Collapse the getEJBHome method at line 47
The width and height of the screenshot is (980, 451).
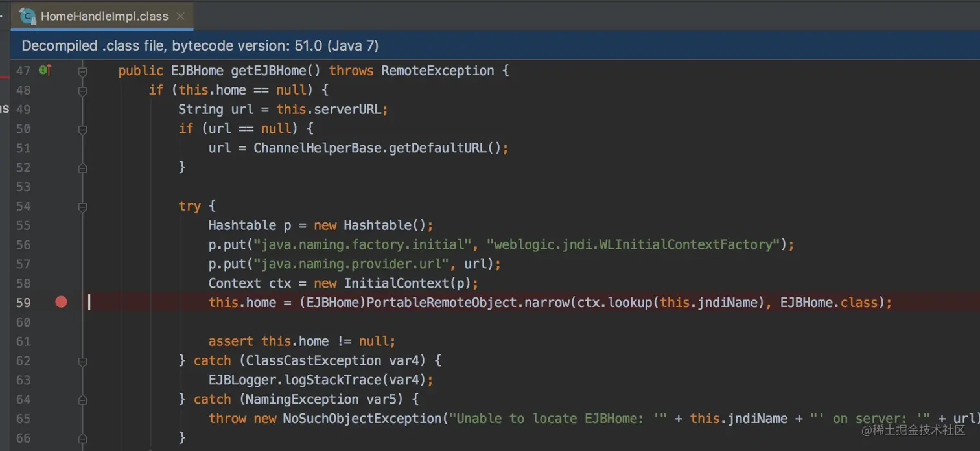pos(82,71)
